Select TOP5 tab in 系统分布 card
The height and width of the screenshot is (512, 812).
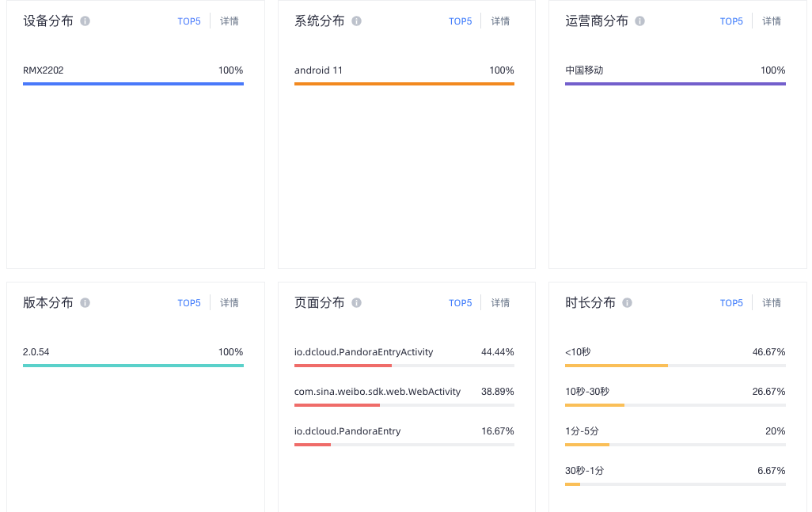460,21
